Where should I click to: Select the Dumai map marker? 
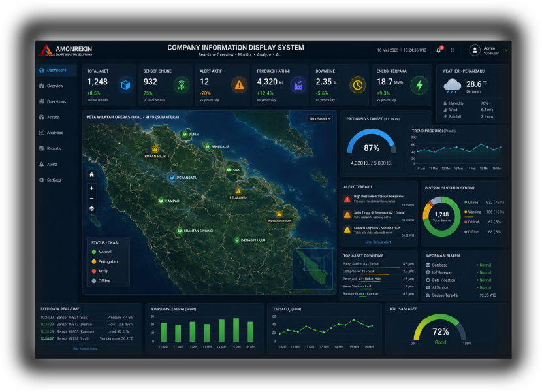coord(185,134)
